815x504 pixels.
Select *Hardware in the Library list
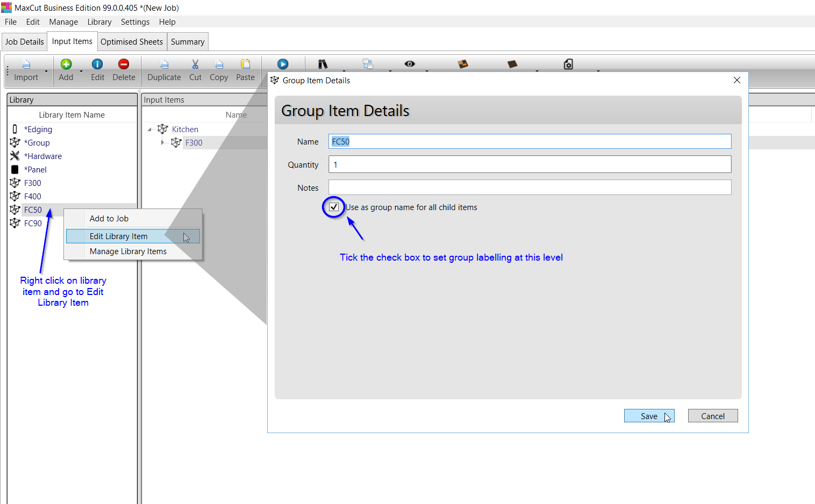(x=43, y=156)
